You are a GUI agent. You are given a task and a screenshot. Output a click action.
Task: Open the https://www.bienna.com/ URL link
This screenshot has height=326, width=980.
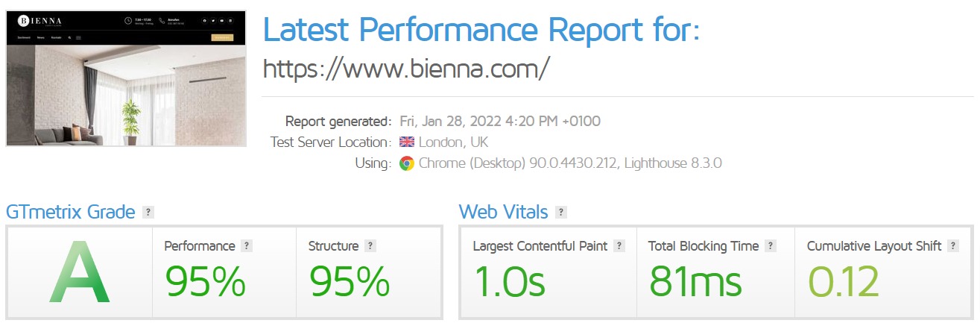coord(406,69)
